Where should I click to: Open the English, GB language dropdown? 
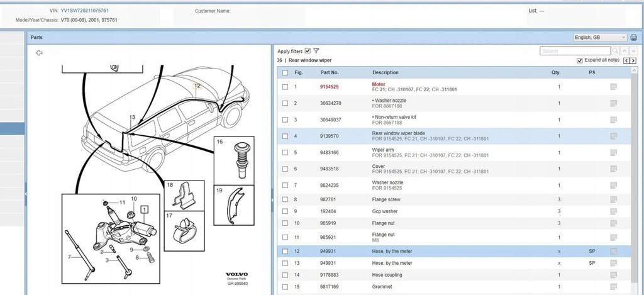600,37
